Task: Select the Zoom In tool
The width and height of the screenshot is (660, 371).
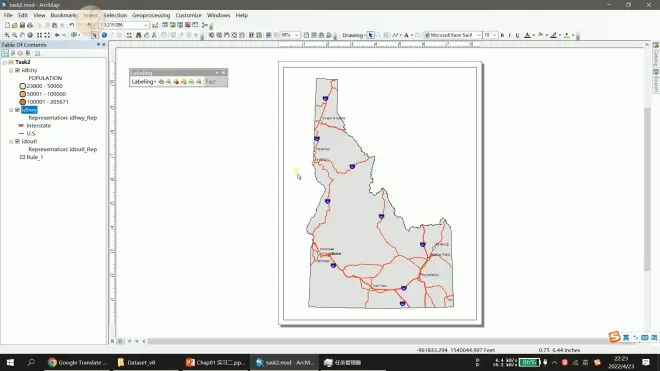Action: (7, 35)
